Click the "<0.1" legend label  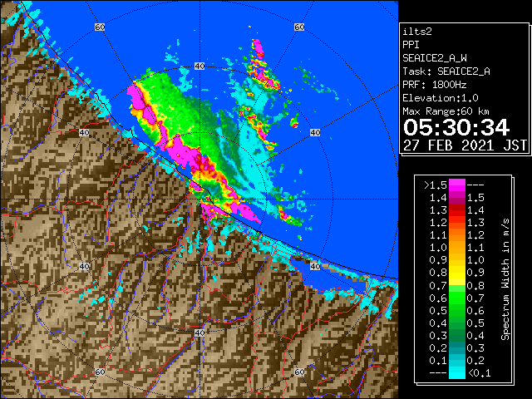click(x=479, y=373)
